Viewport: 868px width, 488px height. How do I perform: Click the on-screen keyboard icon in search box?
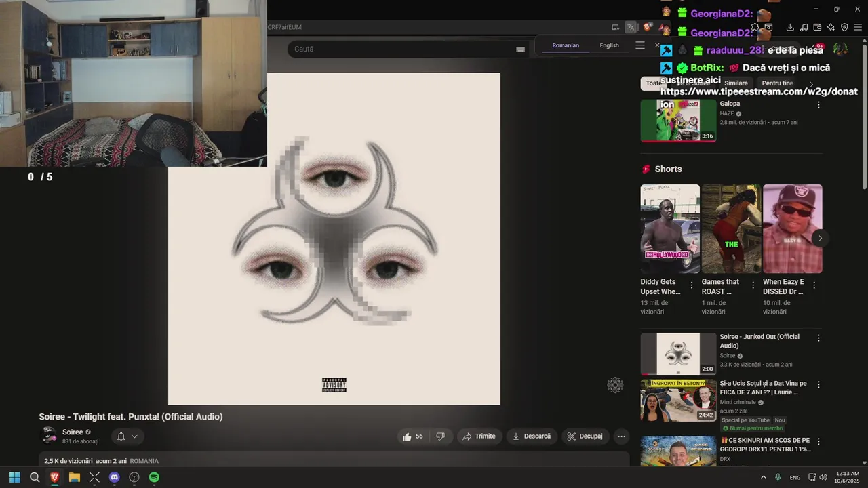point(520,49)
